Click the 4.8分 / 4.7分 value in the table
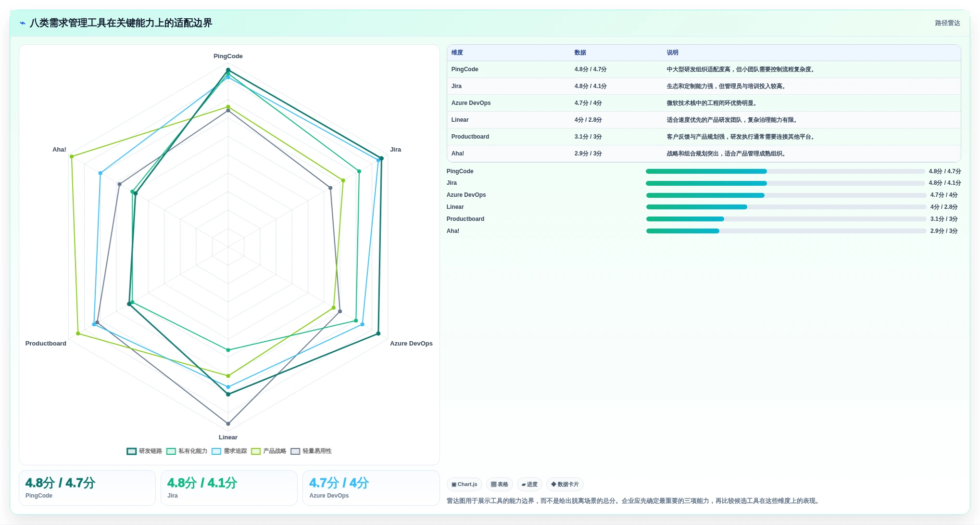Viewport: 980px width, 525px height. point(591,69)
